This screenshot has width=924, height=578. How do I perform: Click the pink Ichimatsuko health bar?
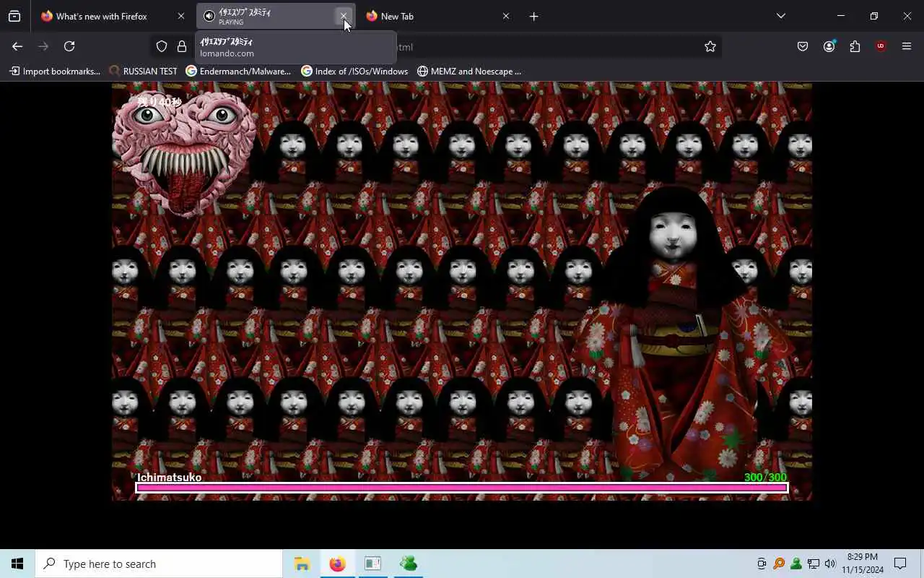pos(462,488)
